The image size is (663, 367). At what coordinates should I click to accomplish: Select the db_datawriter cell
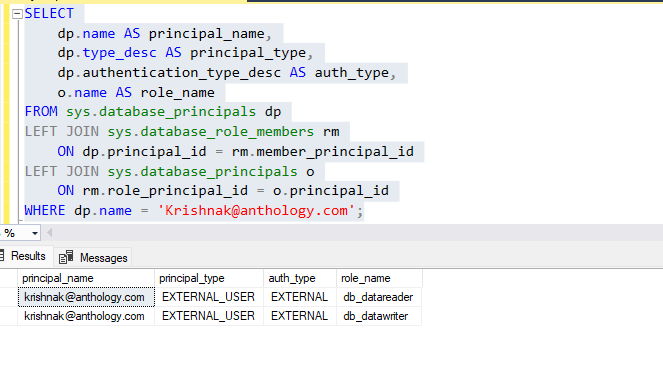(379, 316)
